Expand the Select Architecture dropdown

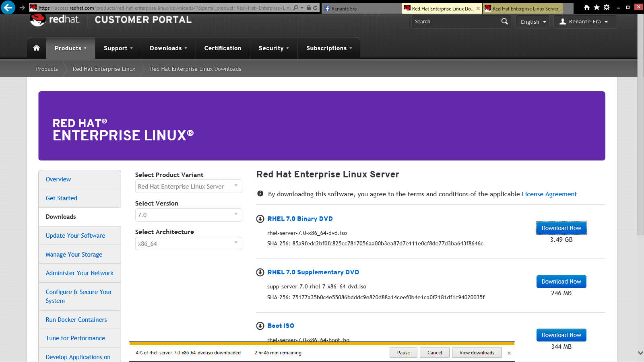point(188,243)
